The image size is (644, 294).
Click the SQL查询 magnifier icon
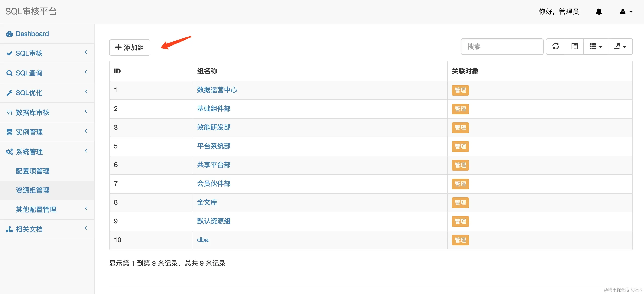click(x=10, y=73)
